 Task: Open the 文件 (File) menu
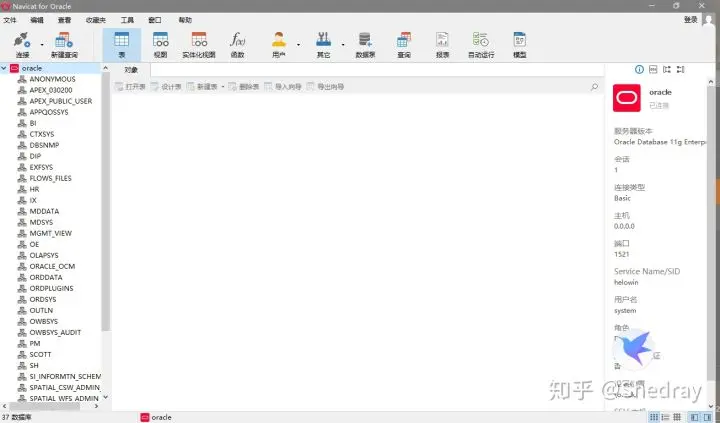(10, 20)
